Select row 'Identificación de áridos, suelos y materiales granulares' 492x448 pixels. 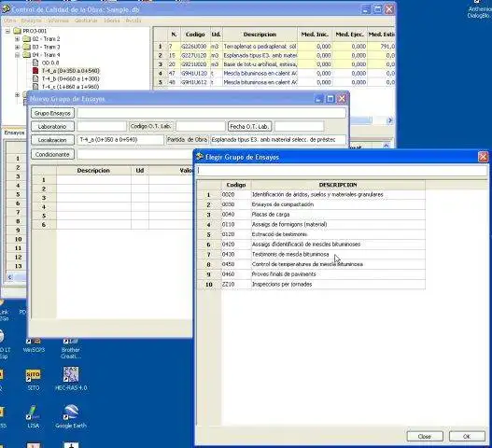tap(311, 194)
